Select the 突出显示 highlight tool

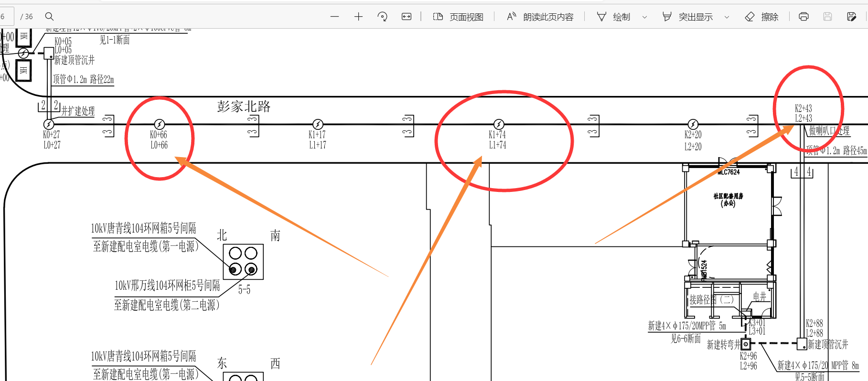click(687, 17)
